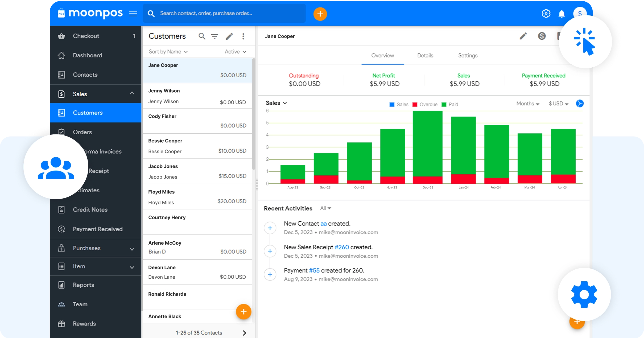Click the dollar payment icon for Jane Cooper

click(x=542, y=36)
